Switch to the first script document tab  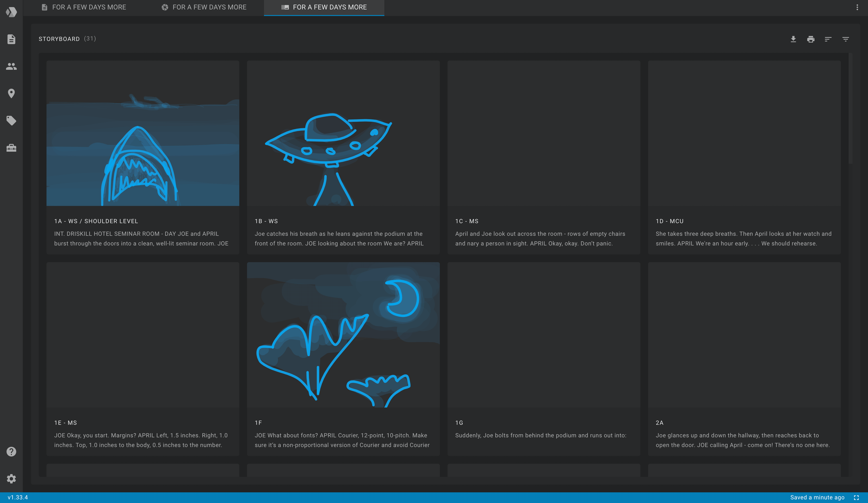coord(83,7)
